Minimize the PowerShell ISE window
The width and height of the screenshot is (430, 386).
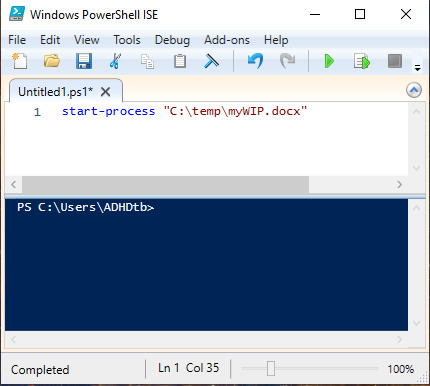pos(315,14)
